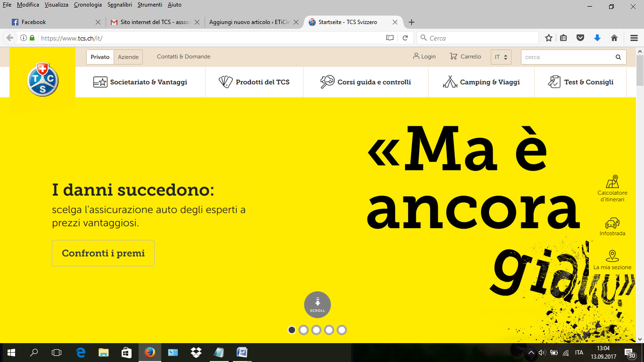Toggle reader view icon in address bar
This screenshot has height=362, width=644.
(390, 38)
